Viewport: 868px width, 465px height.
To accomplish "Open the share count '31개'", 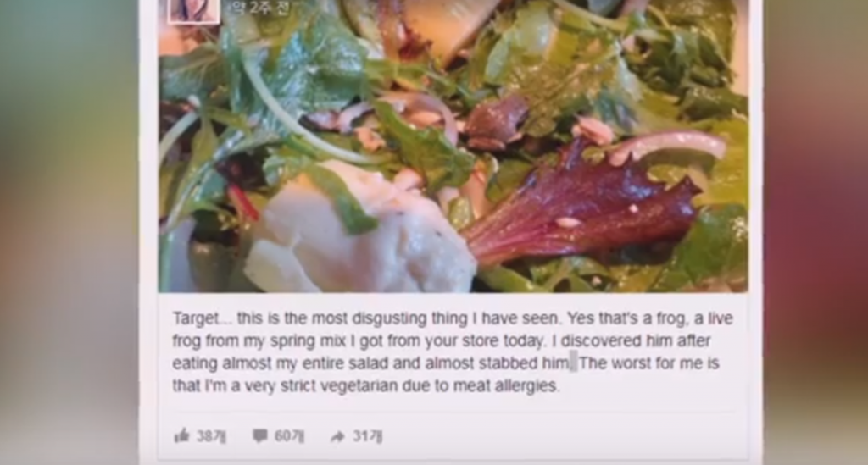I will coord(368,436).
